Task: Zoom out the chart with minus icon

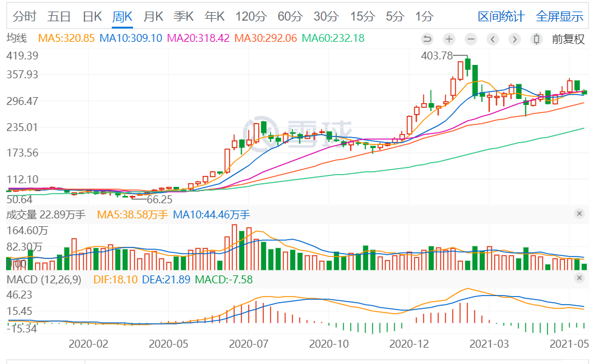Action: click(x=471, y=39)
